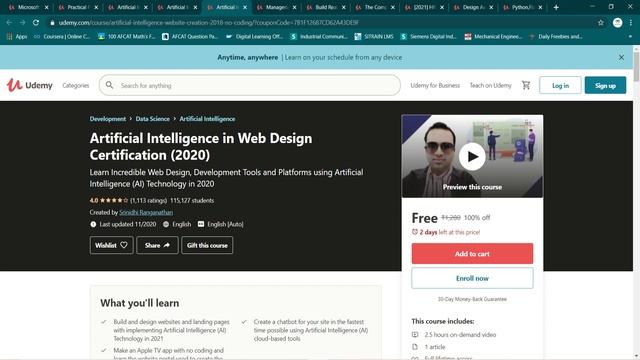Image resolution: width=640 pixels, height=360 pixels.
Task: Open AFCAT Question Pa bookmark
Action: (190, 37)
